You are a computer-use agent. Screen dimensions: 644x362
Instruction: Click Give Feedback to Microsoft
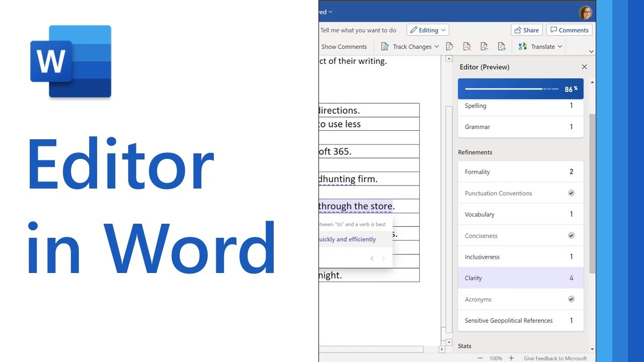coord(555,358)
